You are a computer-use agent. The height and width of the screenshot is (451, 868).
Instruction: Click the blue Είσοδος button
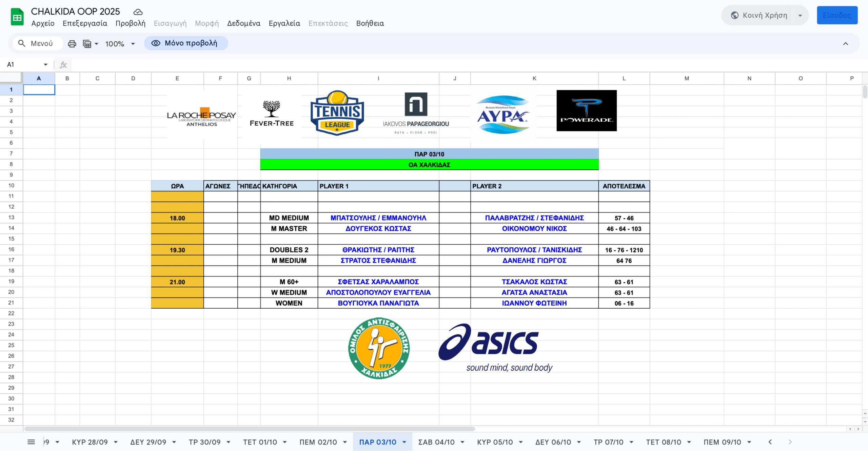837,15
